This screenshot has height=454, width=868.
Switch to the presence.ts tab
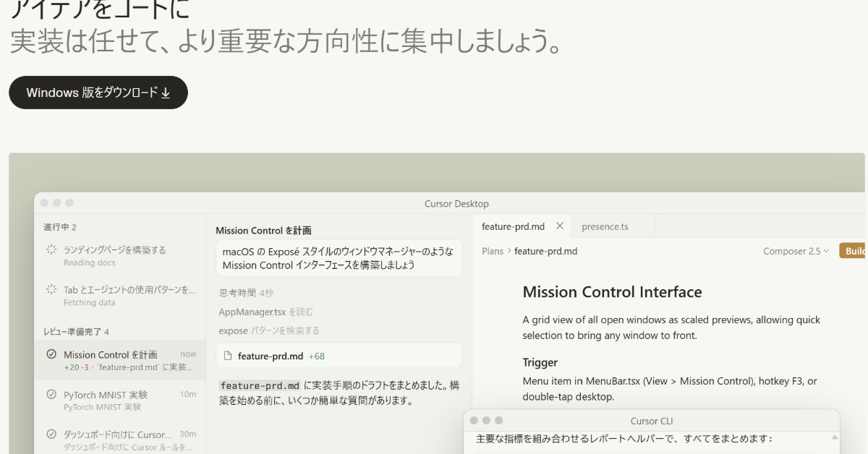pos(605,226)
